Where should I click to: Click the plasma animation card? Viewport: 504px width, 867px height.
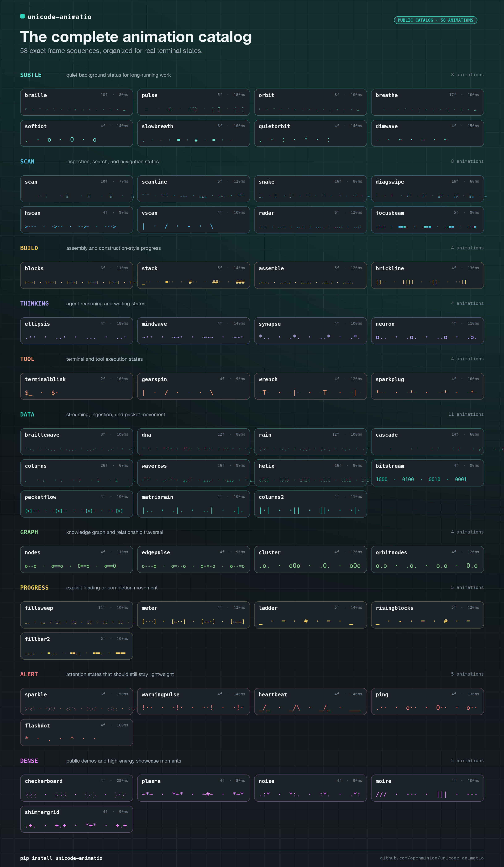click(194, 788)
